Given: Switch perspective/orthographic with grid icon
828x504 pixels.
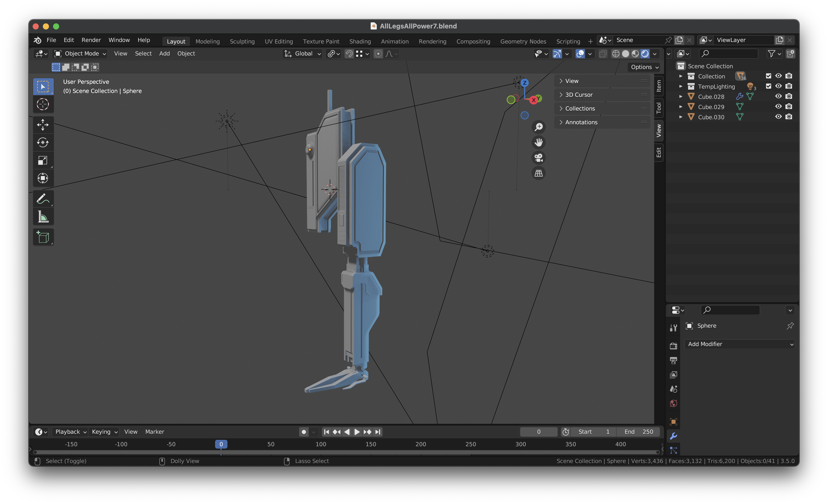Looking at the screenshot, I should 539,174.
